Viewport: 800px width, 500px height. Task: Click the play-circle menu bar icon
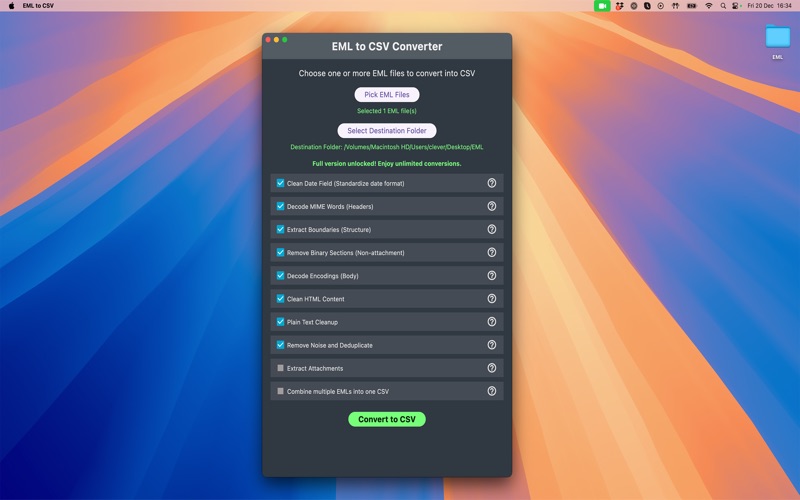coord(661,6)
